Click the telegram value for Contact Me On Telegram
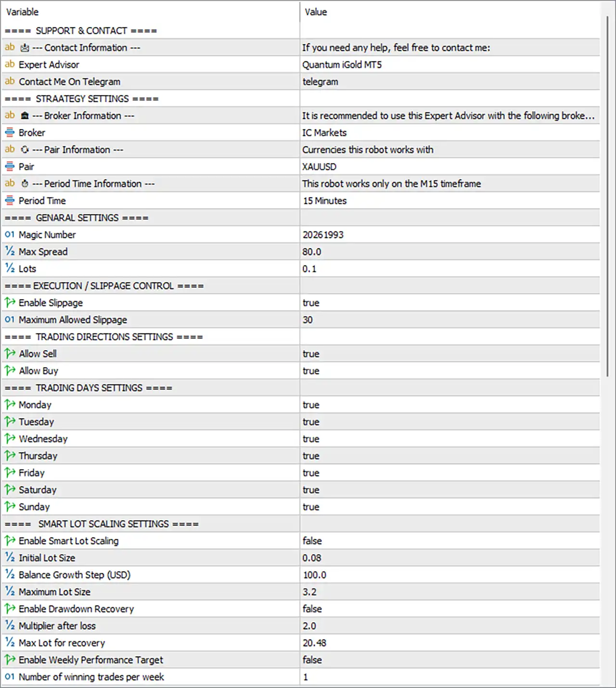The width and height of the screenshot is (616, 688). 321,82
